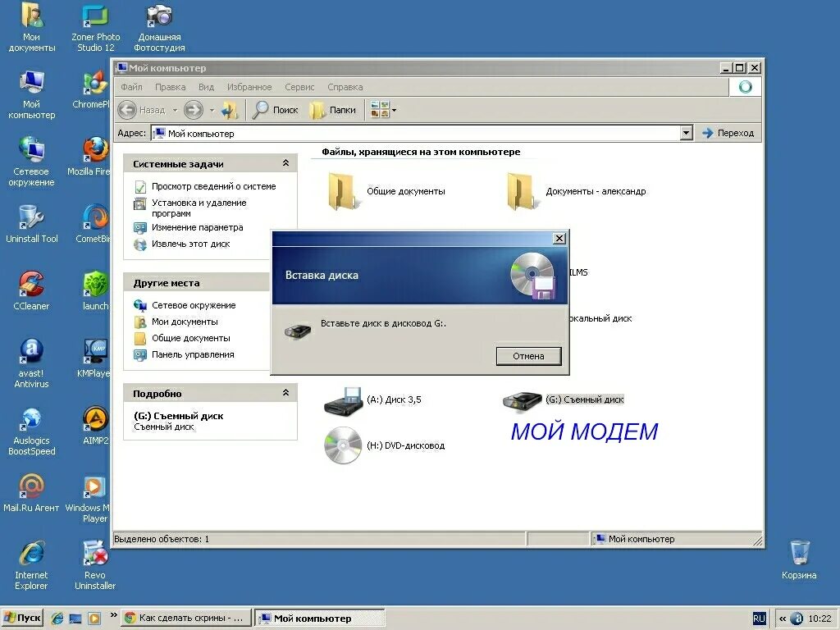This screenshot has width=840, height=630.
Task: Select Документы - александр folder
Action: point(577,191)
